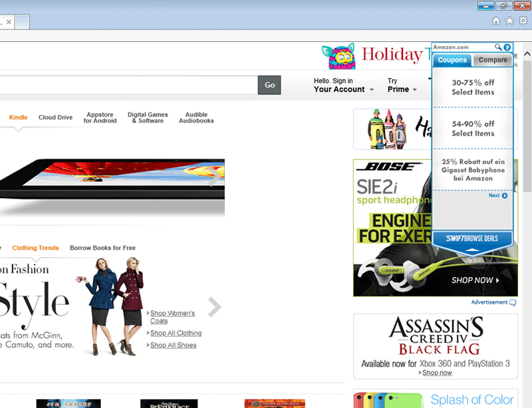This screenshot has height=408, width=532.
Task: Expand the Your Account dropdown
Action: coord(343,89)
